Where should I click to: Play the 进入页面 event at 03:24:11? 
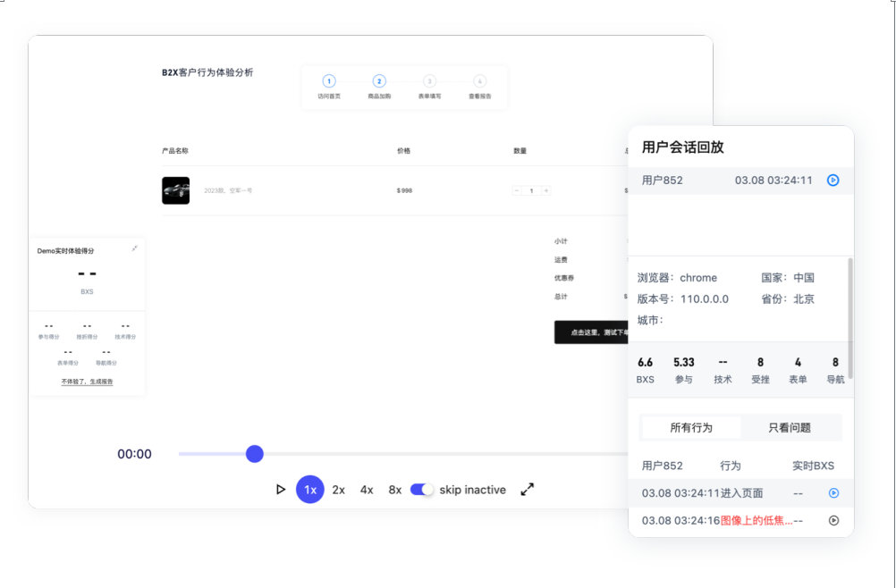[x=833, y=492]
